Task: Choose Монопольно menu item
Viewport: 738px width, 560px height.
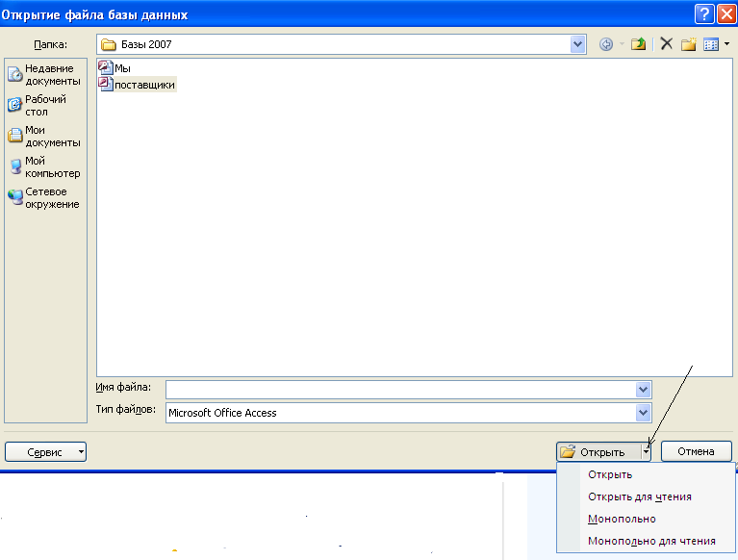Action: click(x=646, y=519)
